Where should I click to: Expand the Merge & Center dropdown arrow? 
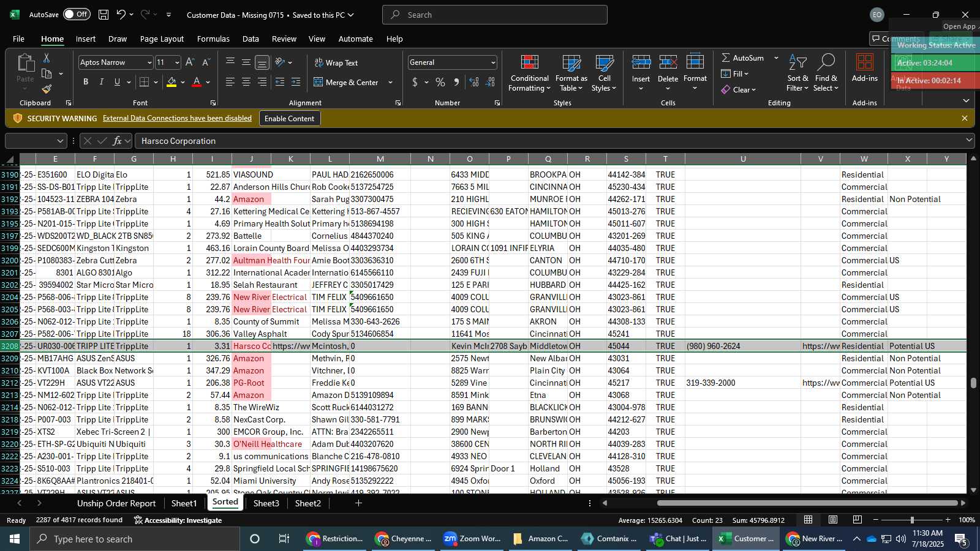pos(390,82)
